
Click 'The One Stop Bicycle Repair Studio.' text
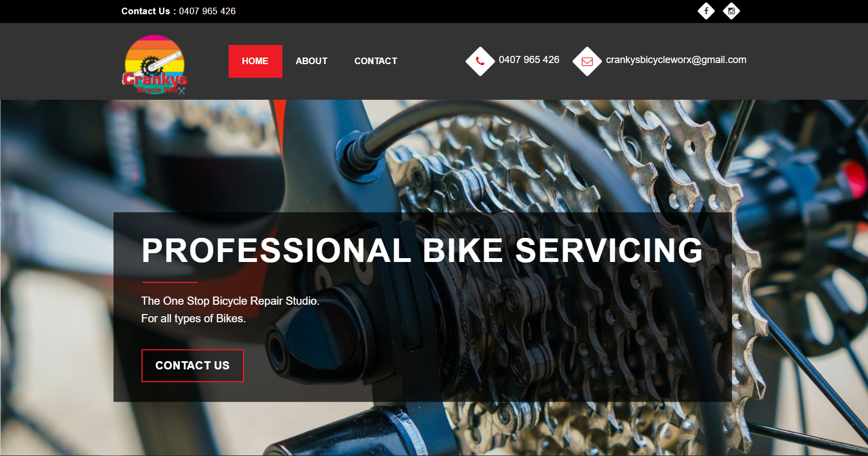(230, 301)
